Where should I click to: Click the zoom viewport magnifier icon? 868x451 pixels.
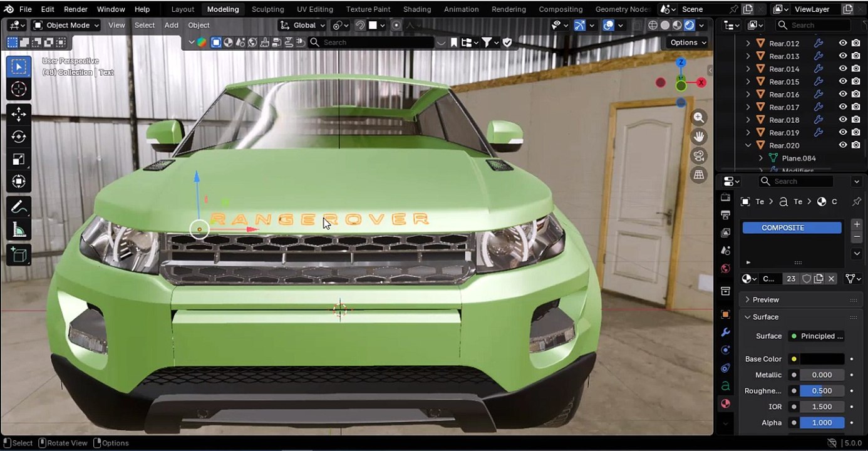[x=699, y=118]
